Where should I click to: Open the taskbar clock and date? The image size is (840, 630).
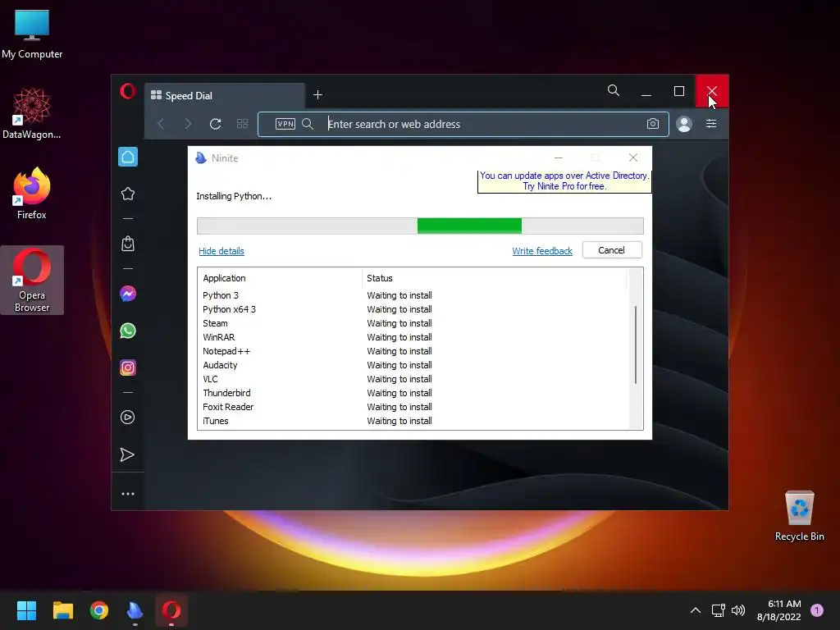point(779,610)
